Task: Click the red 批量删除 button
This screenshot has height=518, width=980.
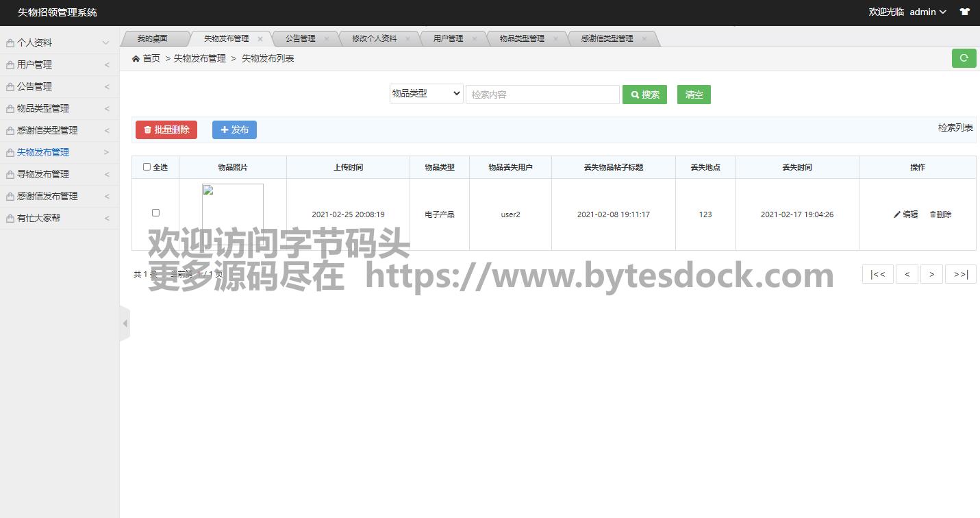Action: [x=166, y=129]
